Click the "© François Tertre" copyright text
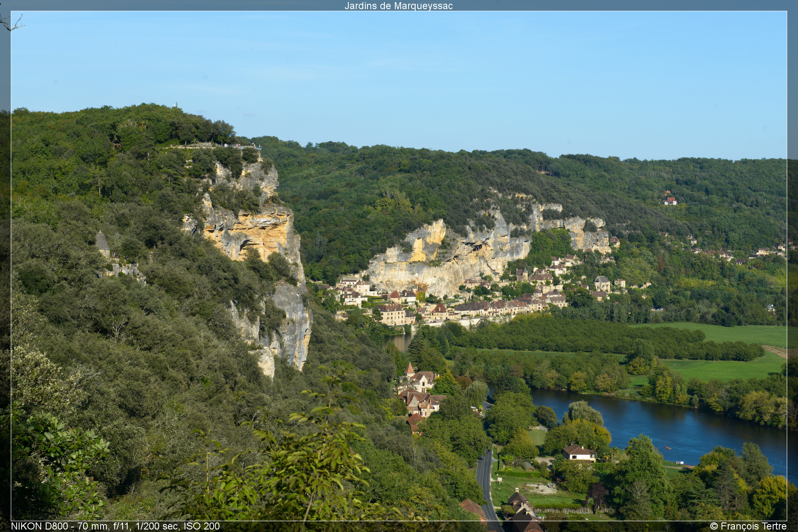This screenshot has width=798, height=532. pyautogui.click(x=748, y=526)
